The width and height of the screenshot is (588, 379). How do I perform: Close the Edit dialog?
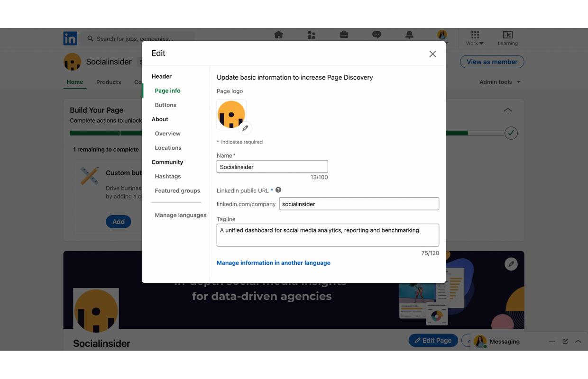pyautogui.click(x=432, y=54)
